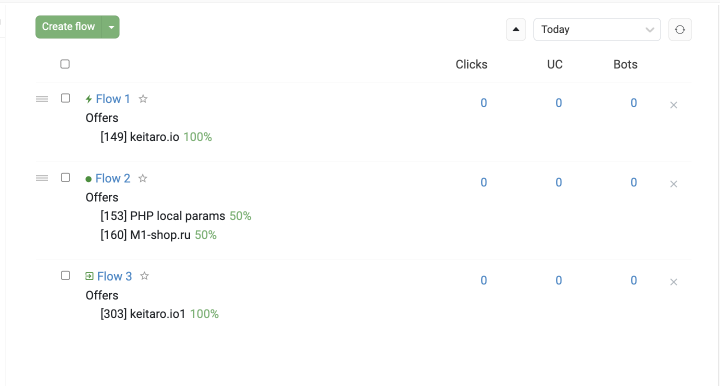Remove Flow 3 using the X icon
Image resolution: width=720 pixels, height=386 pixels.
coord(674,282)
